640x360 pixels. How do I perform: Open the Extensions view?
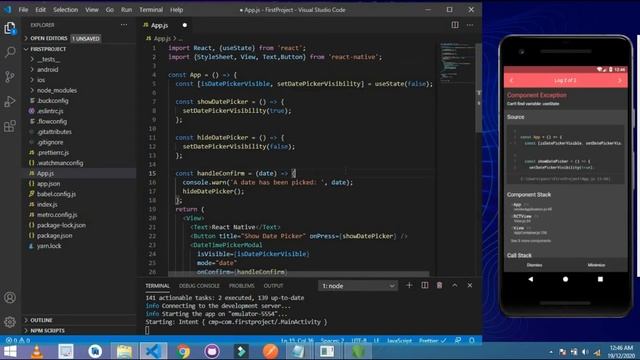[x=10, y=126]
